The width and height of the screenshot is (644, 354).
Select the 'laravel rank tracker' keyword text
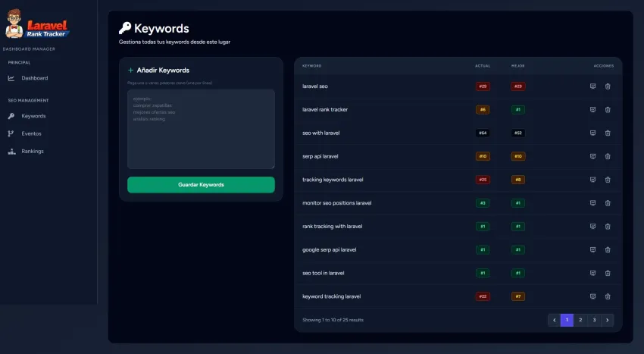point(325,110)
